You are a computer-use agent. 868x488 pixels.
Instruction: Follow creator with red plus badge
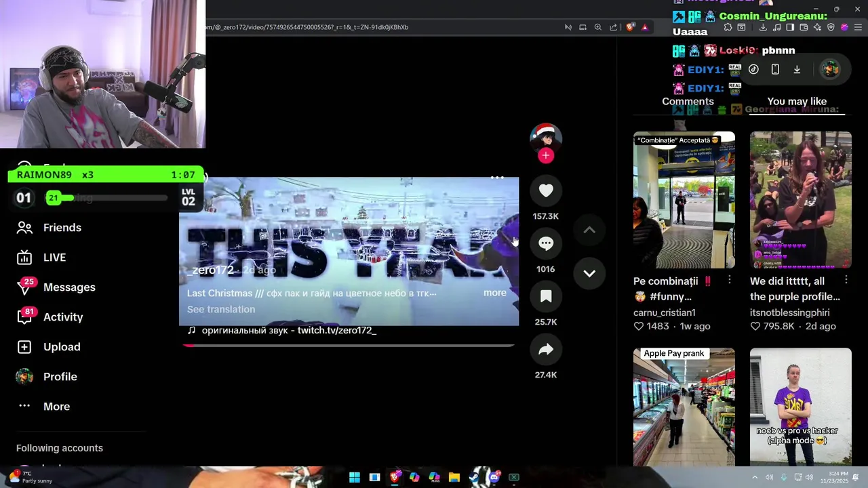(x=546, y=156)
